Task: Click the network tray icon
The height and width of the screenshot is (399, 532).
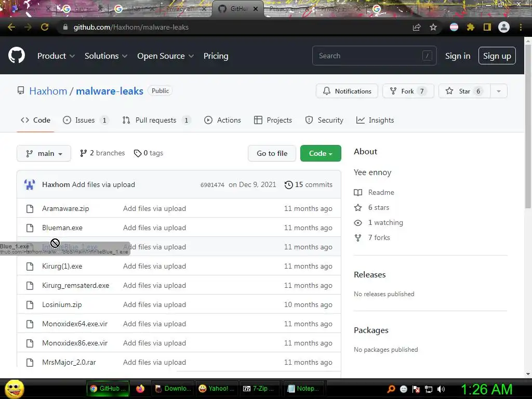Action: pos(429,389)
